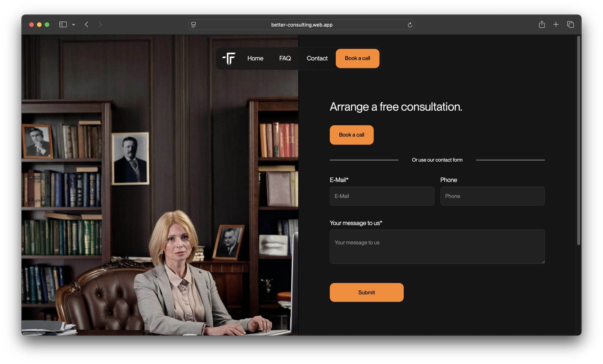Screen dimensions: 603x364
Task: Open the Contact nav item
Action: [x=317, y=58]
